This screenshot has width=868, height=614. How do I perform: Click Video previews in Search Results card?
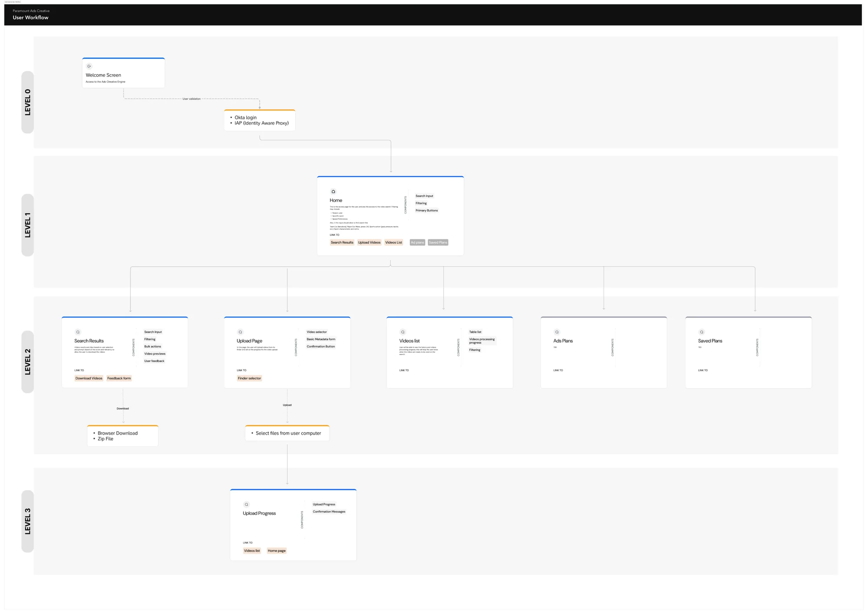(x=155, y=354)
